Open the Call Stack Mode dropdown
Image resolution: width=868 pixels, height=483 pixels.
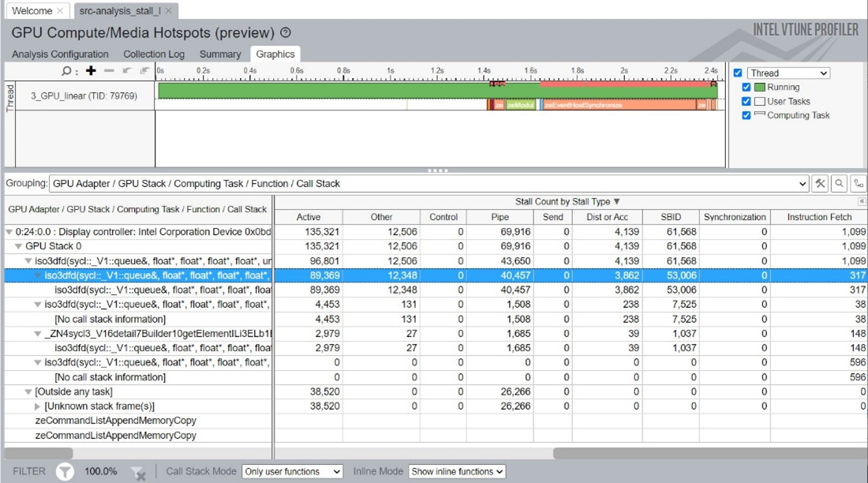click(292, 471)
